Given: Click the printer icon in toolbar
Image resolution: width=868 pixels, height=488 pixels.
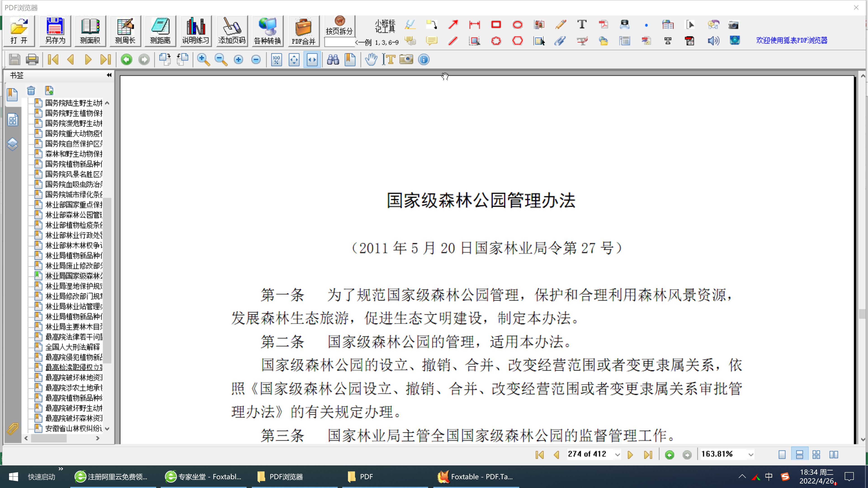Looking at the screenshot, I should click(32, 60).
